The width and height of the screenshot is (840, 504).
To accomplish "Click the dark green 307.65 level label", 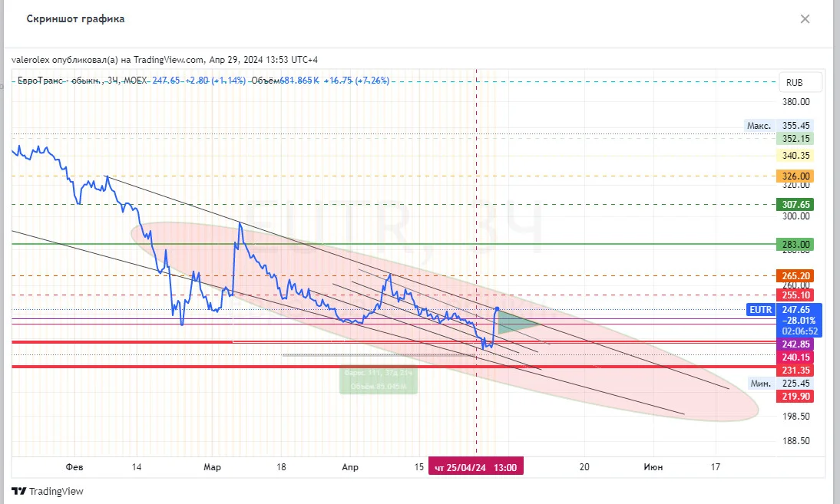I will pyautogui.click(x=795, y=204).
